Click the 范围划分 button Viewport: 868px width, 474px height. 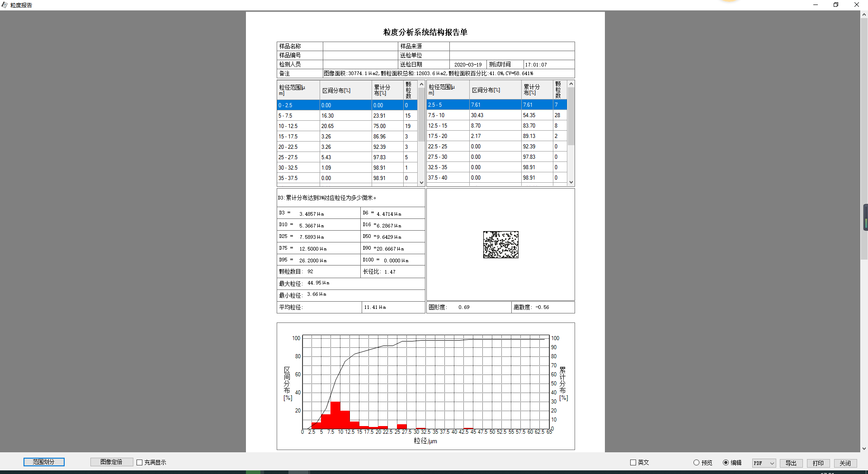tap(44, 462)
